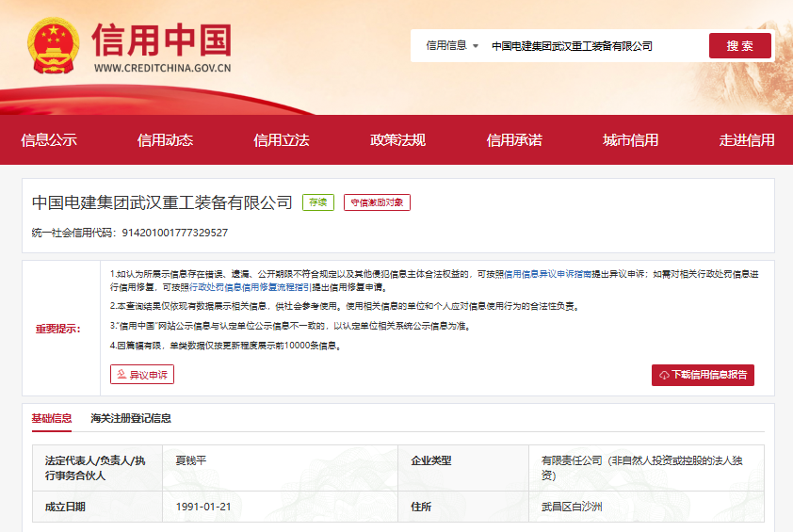Click the establishment date 1991-01-21

pyautogui.click(x=203, y=507)
